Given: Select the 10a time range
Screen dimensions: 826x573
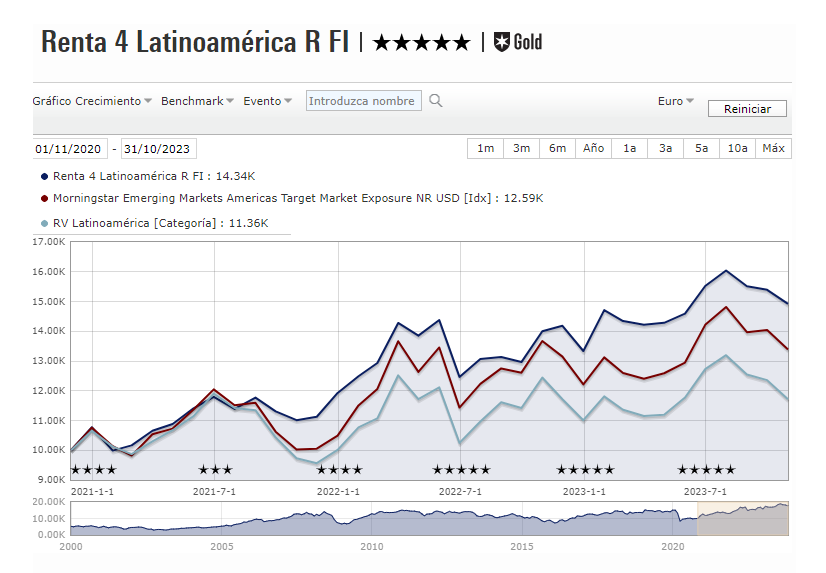Looking at the screenshot, I should point(738,149).
